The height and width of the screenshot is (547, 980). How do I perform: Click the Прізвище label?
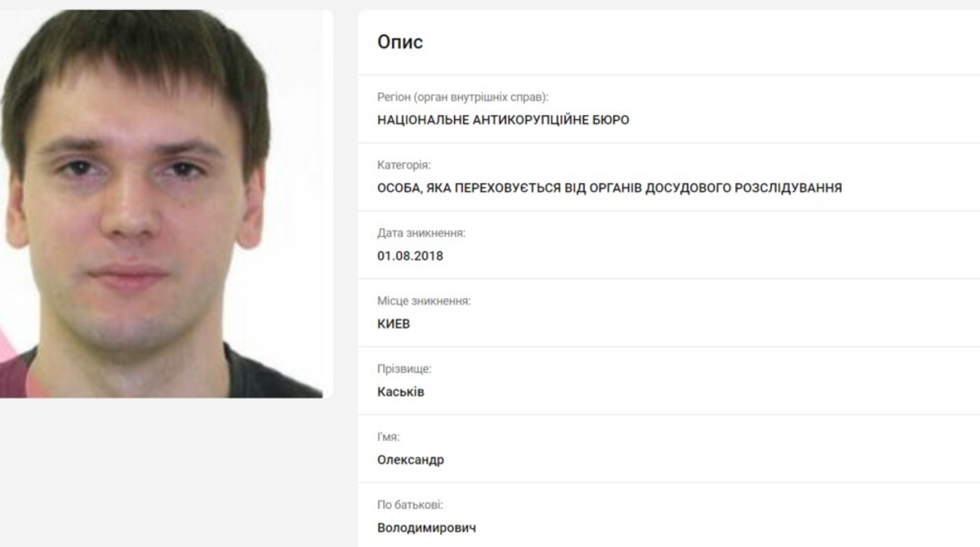coord(404,369)
